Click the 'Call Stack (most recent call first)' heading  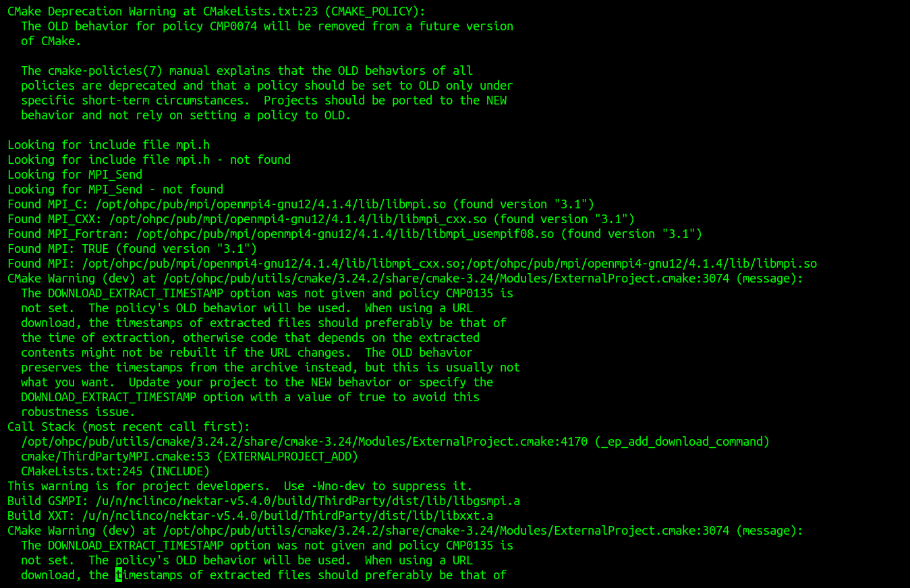pyautogui.click(x=128, y=427)
